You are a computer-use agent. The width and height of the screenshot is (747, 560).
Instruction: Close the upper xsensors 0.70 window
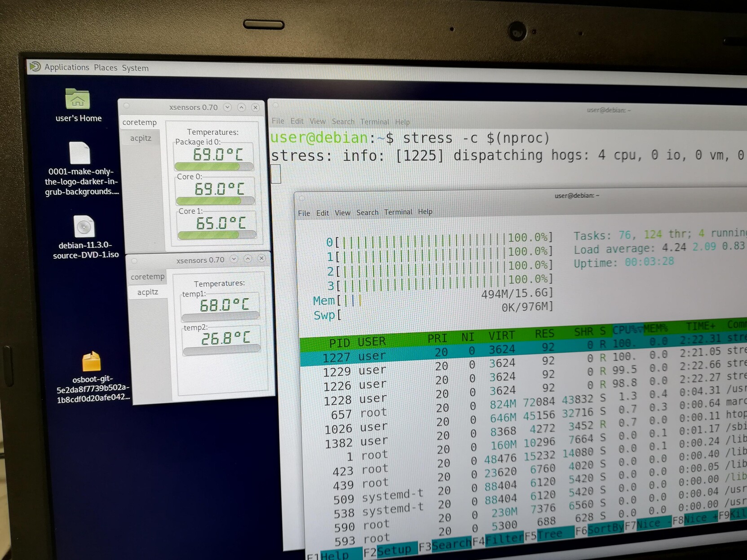click(255, 108)
